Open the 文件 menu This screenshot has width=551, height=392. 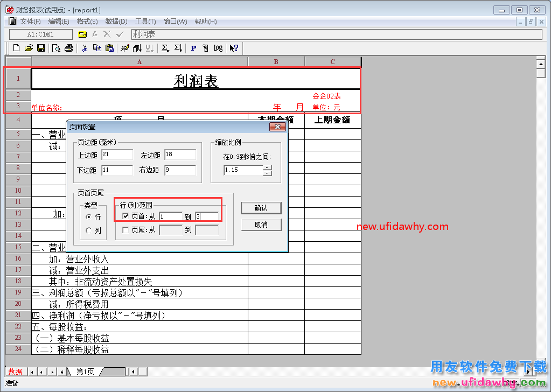[29, 21]
